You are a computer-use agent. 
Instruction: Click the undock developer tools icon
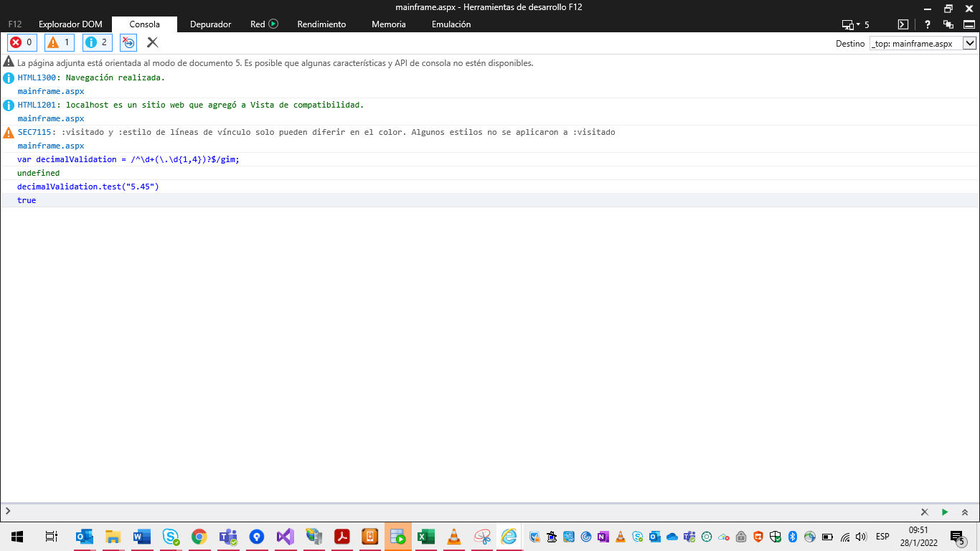[x=947, y=24]
